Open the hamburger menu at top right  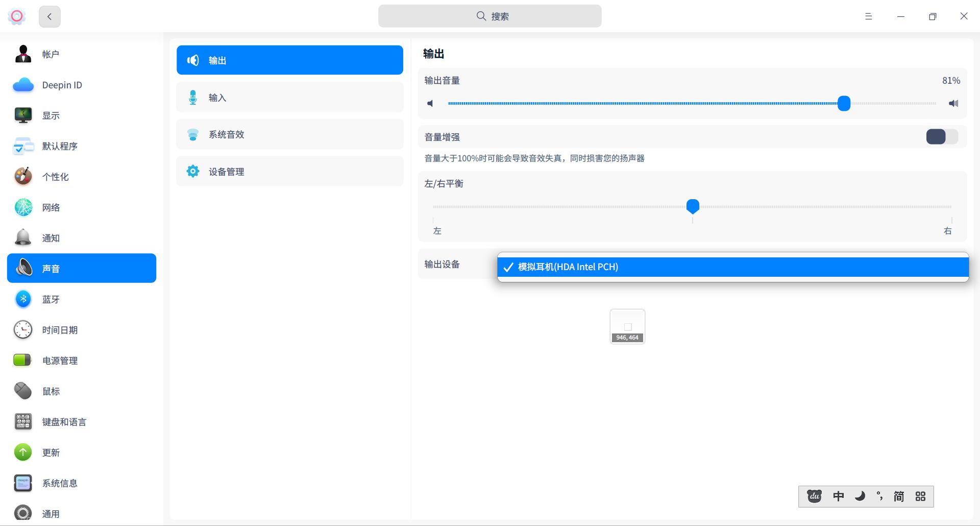pos(868,16)
